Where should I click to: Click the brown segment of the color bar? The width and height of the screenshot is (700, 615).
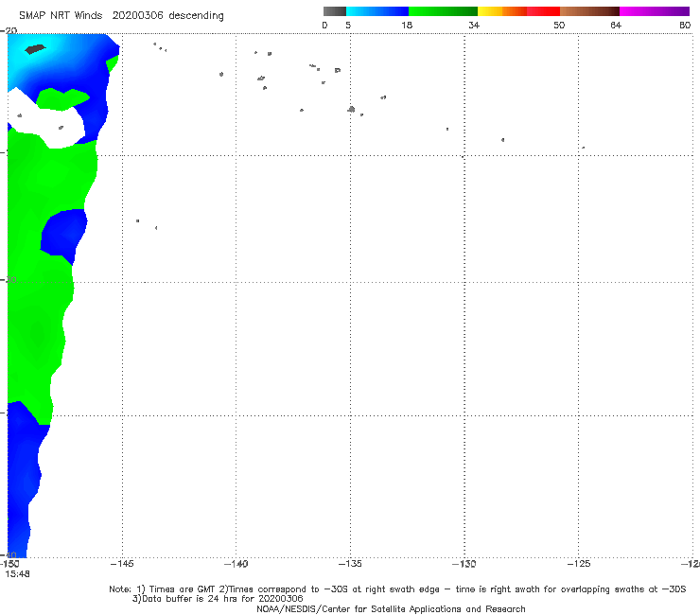tap(589, 11)
